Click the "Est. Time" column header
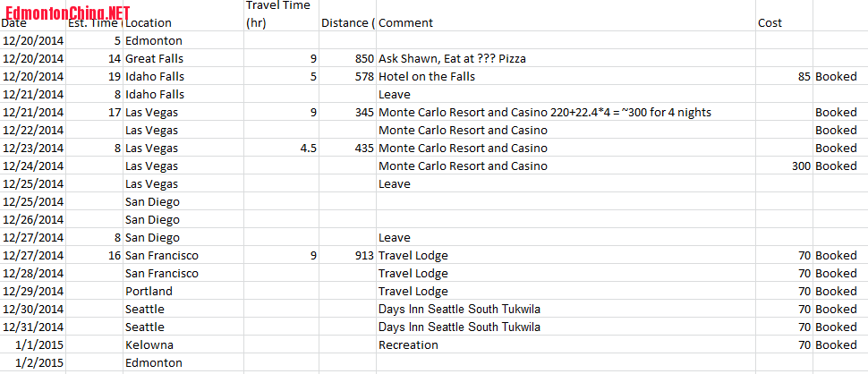This screenshot has width=868, height=374. pos(93,22)
